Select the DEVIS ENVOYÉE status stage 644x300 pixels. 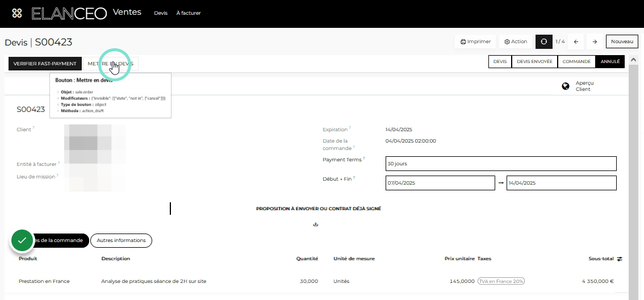534,61
